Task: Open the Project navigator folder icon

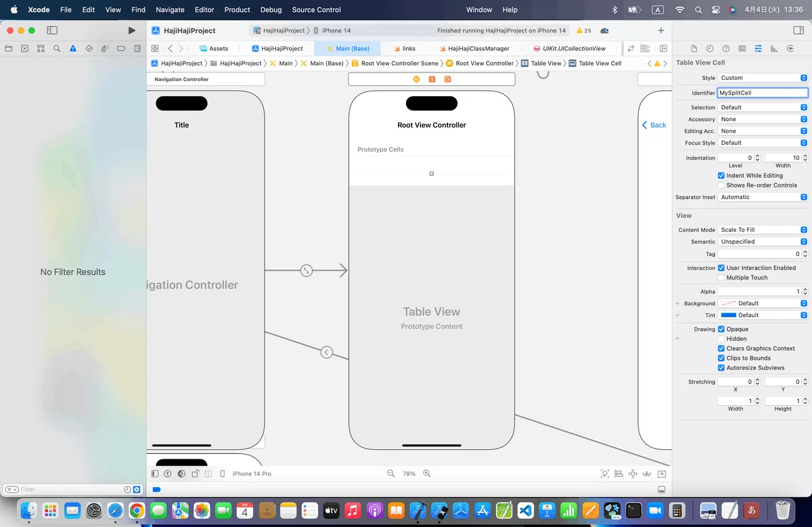Action: pyautogui.click(x=9, y=49)
